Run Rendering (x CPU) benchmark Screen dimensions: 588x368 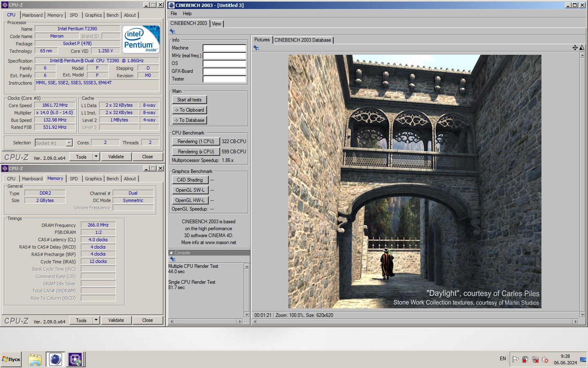click(196, 152)
